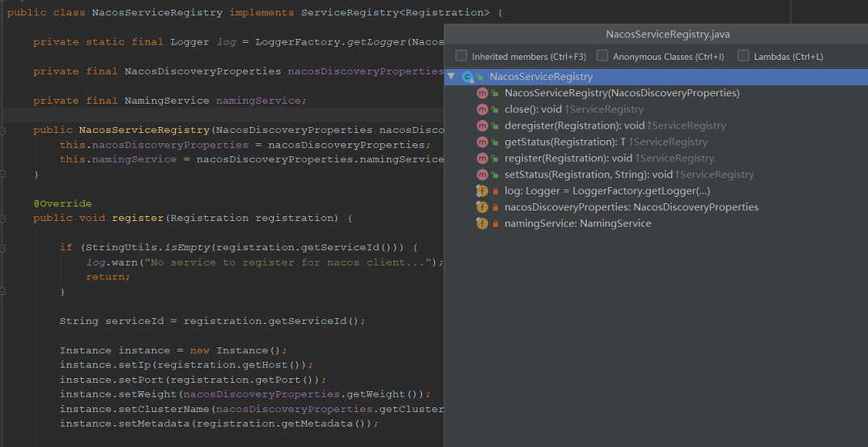Image resolution: width=868 pixels, height=447 pixels.
Task: Click the register method name in its declaration
Action: click(x=138, y=219)
